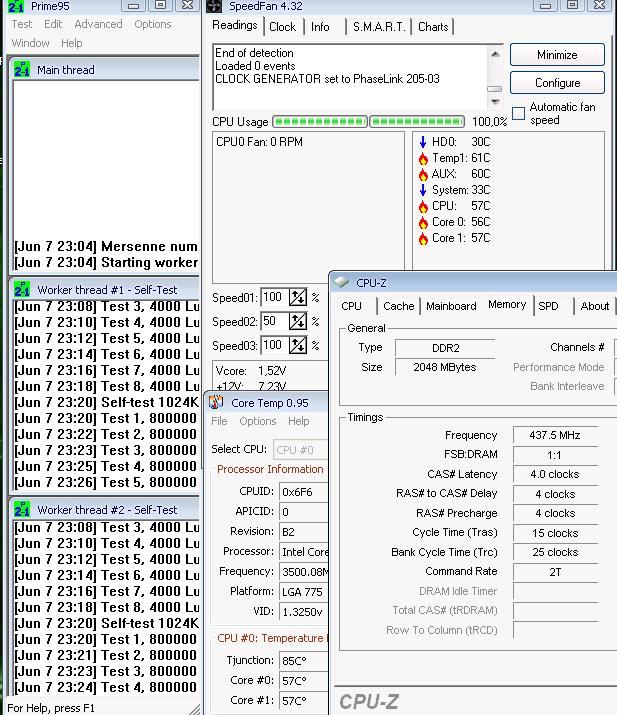Click the CPU0 Fan: 0 RPM reading
This screenshot has height=715, width=617.
[259, 142]
